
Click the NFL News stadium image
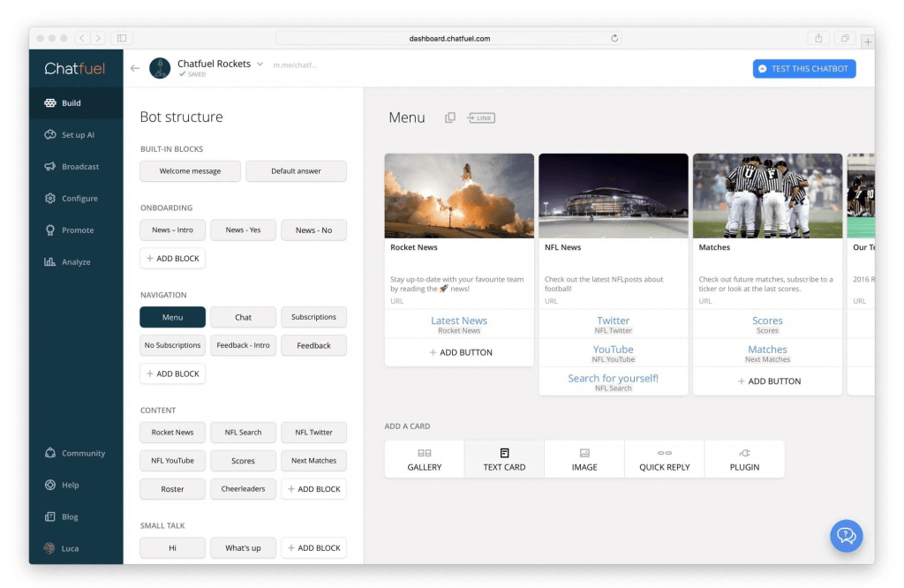point(614,195)
